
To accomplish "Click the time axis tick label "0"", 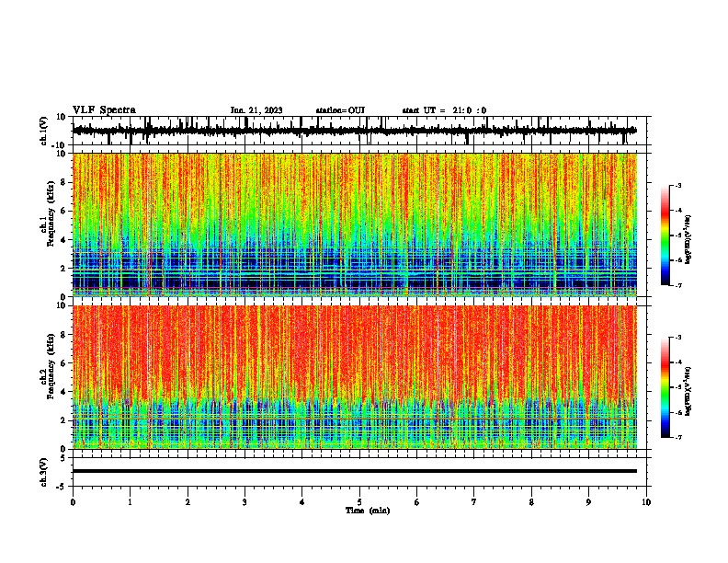I will [x=73, y=502].
